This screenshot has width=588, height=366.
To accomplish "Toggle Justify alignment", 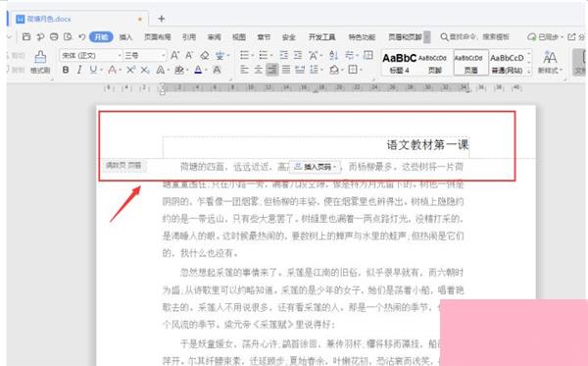I will pos(286,70).
